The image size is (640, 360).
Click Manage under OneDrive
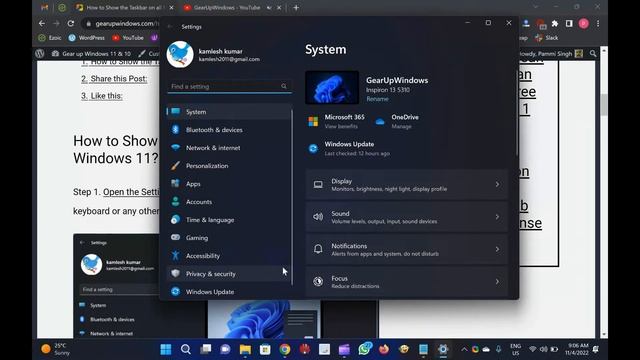(401, 127)
